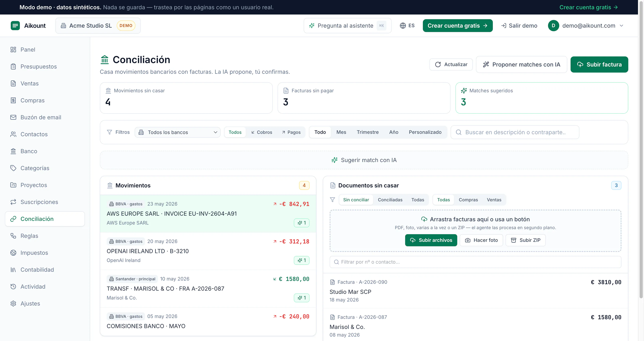Screen dimensions: 644x341
Task: Click the banner Crear cuenta gratis link
Action: 588,7
